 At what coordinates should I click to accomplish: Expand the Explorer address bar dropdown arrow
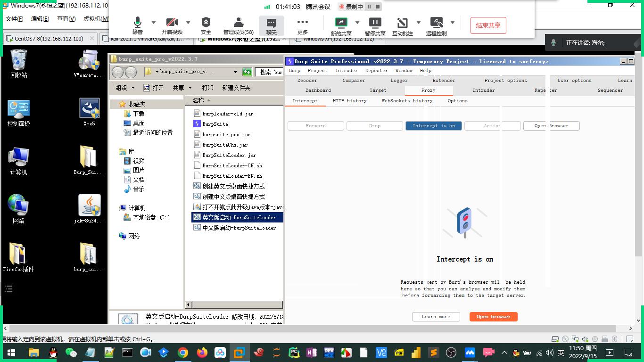(235, 72)
